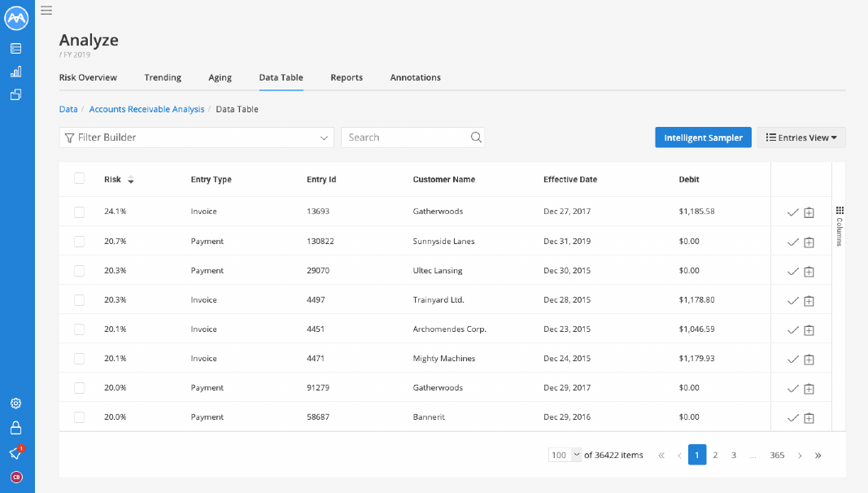Click the Risk column sort arrows

tap(131, 180)
